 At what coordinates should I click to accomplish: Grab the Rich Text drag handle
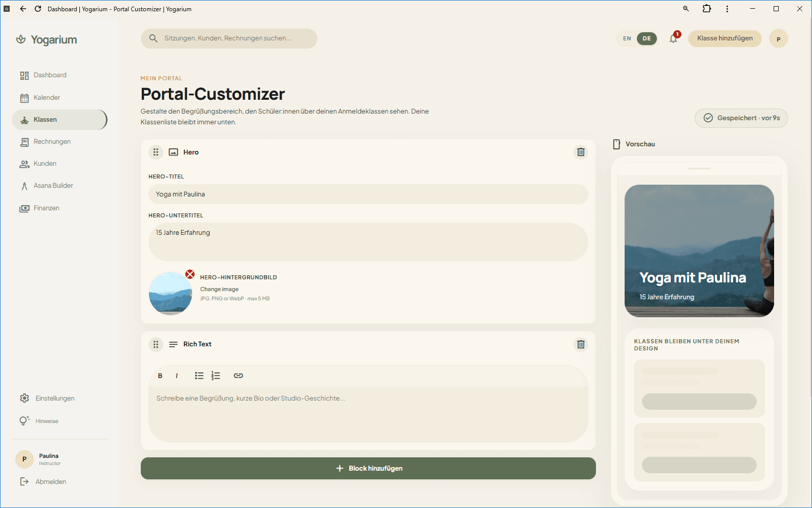pyautogui.click(x=156, y=344)
